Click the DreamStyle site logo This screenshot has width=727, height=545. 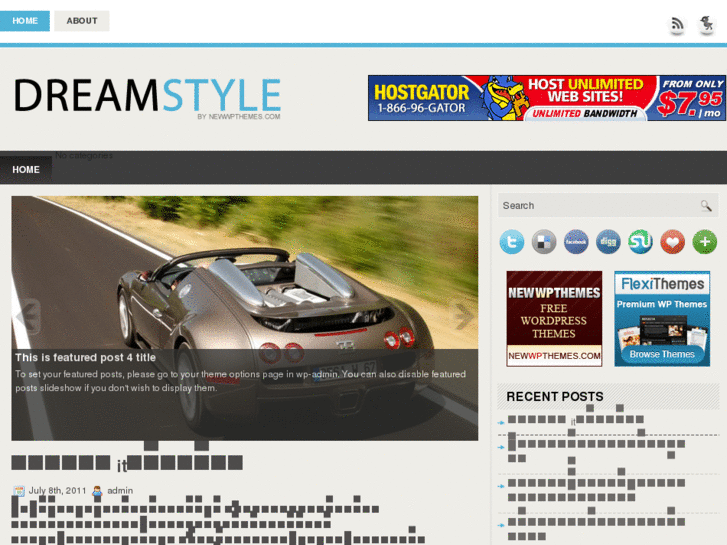tap(147, 96)
